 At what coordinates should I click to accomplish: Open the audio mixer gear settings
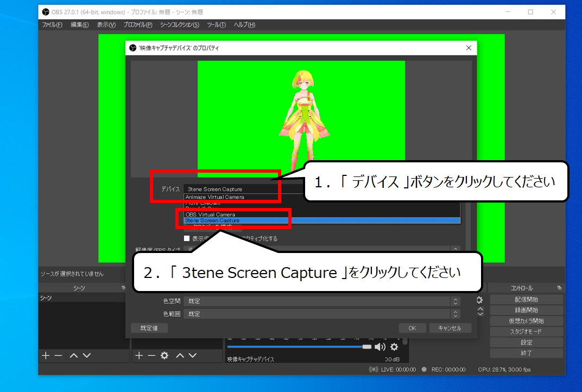pyautogui.click(x=394, y=347)
